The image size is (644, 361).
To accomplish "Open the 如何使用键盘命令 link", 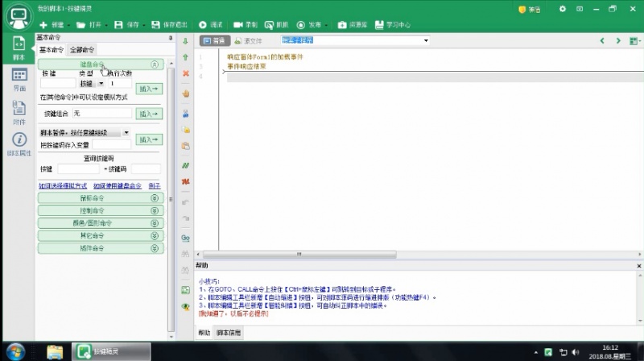I will [118, 186].
